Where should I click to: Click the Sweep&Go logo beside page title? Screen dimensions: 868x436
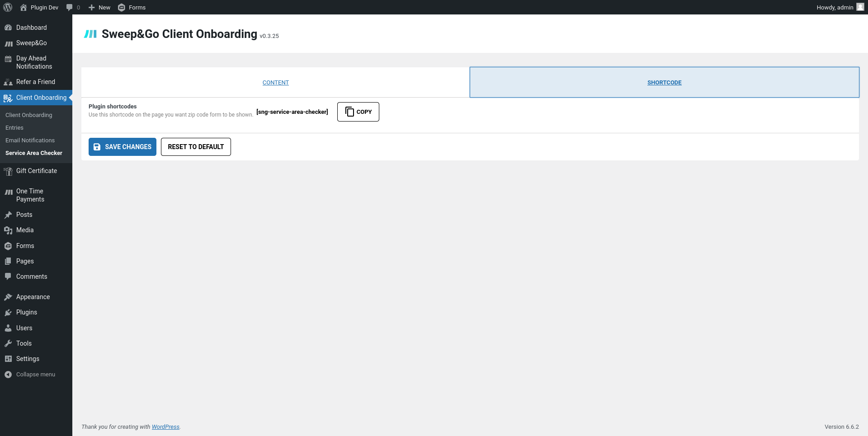[90, 34]
